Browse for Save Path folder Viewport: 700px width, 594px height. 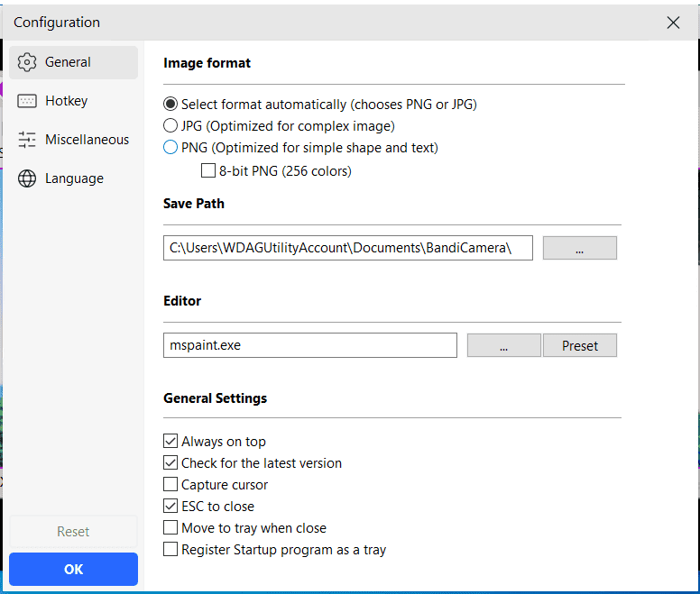tap(579, 248)
